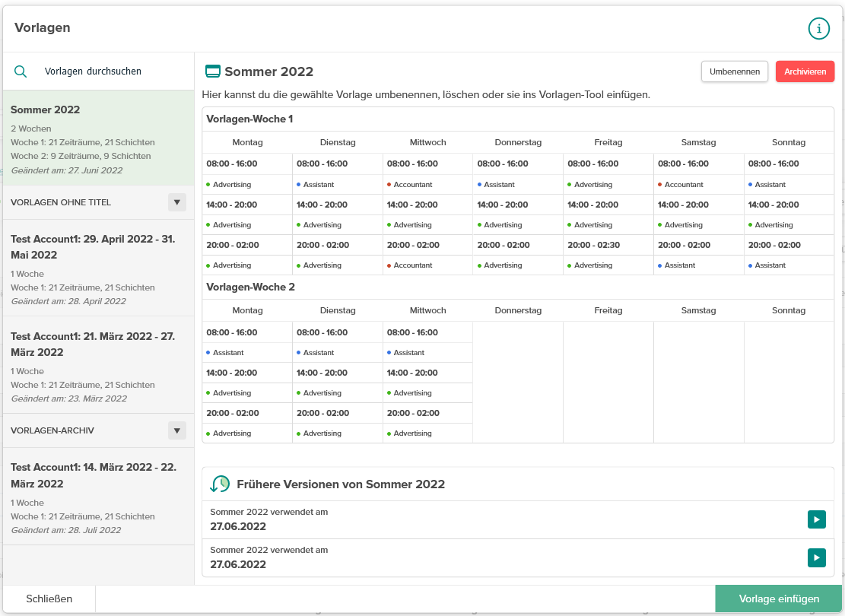This screenshot has width=845, height=616.
Task: Click Week 2 Mittwoch 08:00 Assistant entry
Action: tap(405, 352)
